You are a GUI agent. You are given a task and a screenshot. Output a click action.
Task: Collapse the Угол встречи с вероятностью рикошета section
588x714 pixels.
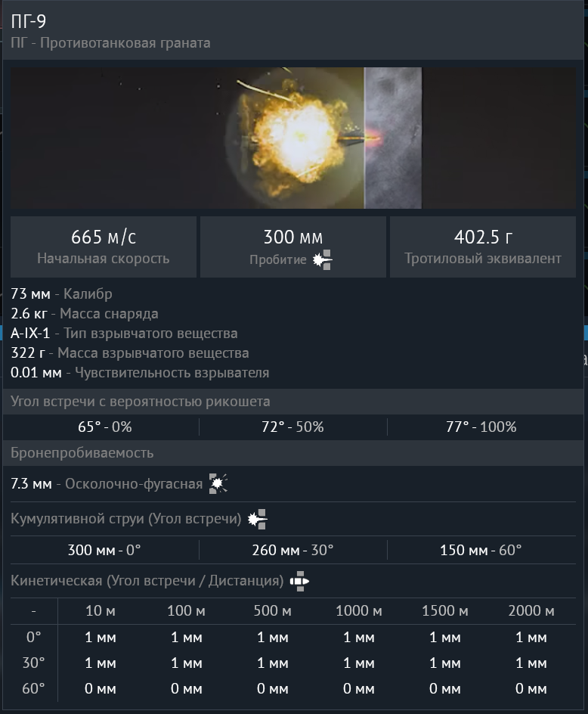coord(141,401)
